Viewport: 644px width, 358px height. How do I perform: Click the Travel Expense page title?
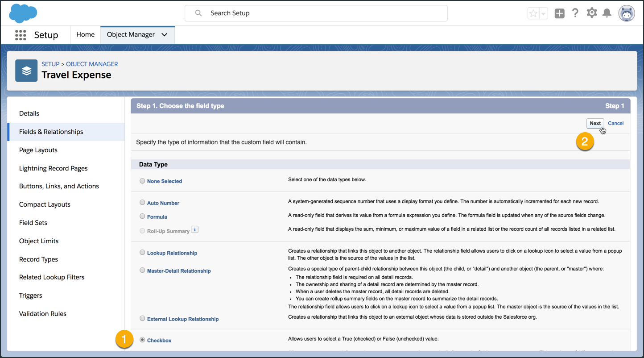pyautogui.click(x=76, y=75)
